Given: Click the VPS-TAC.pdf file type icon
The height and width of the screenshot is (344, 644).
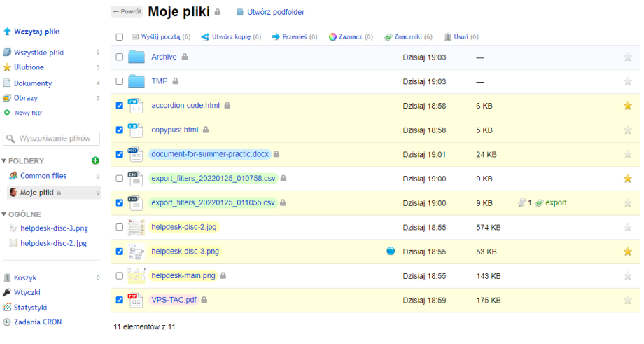Looking at the screenshot, I should tap(135, 300).
